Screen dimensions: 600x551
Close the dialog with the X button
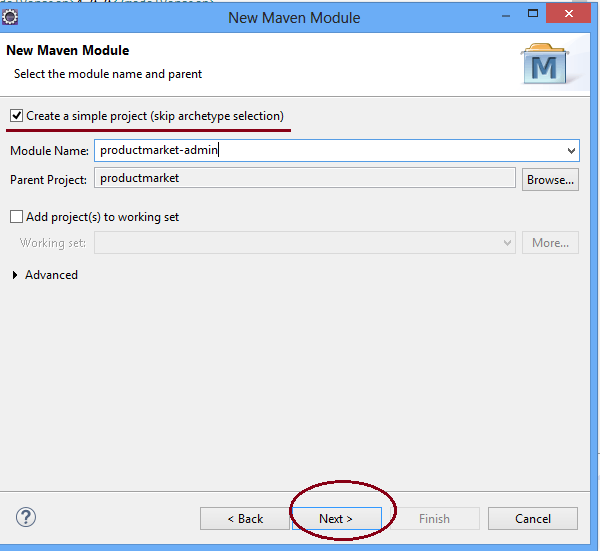[569, 14]
